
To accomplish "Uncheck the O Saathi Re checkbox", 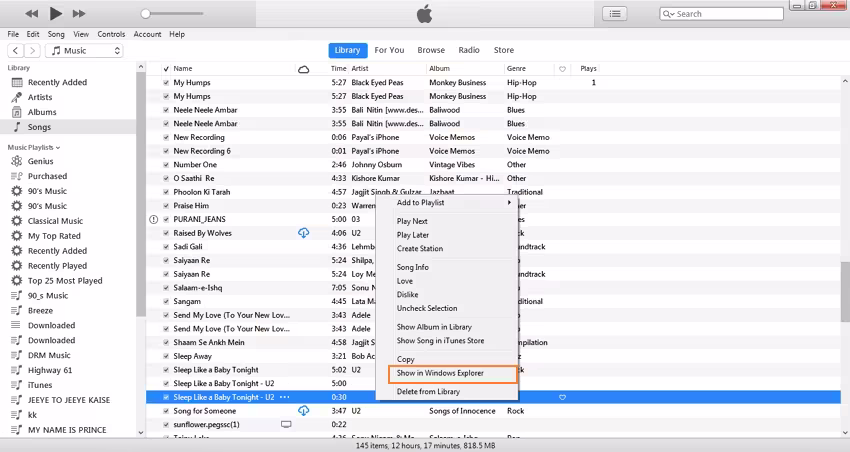I will 166,178.
